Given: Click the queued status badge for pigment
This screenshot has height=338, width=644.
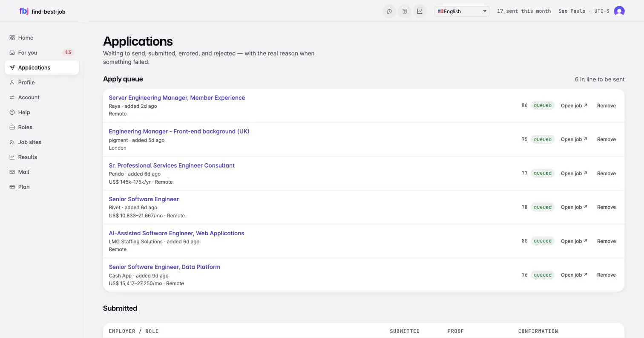Looking at the screenshot, I should point(543,139).
